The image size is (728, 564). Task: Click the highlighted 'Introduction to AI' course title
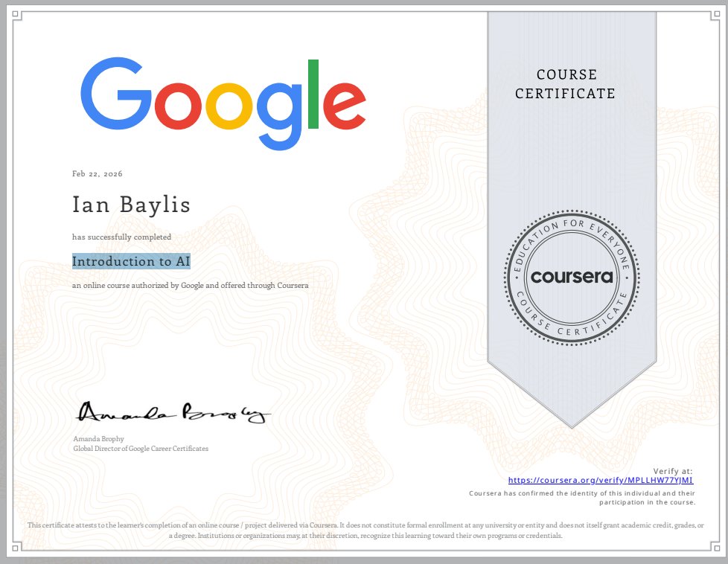point(132,261)
